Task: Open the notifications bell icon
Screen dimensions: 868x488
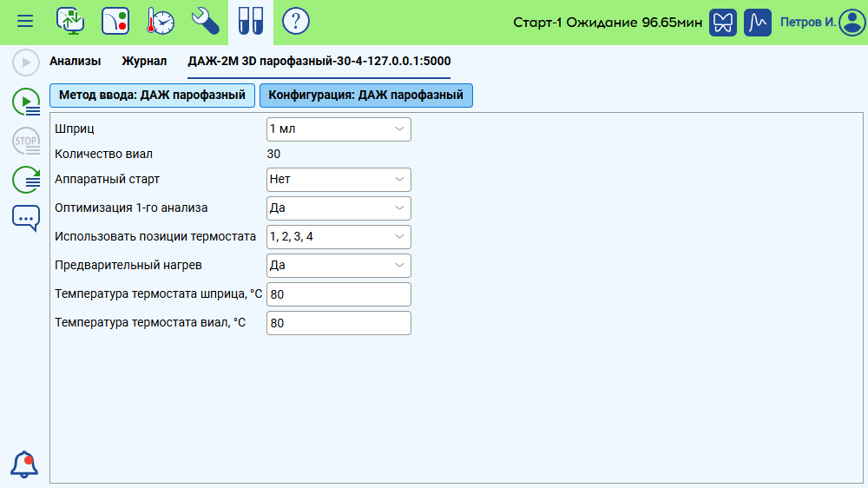Action: coord(24,465)
